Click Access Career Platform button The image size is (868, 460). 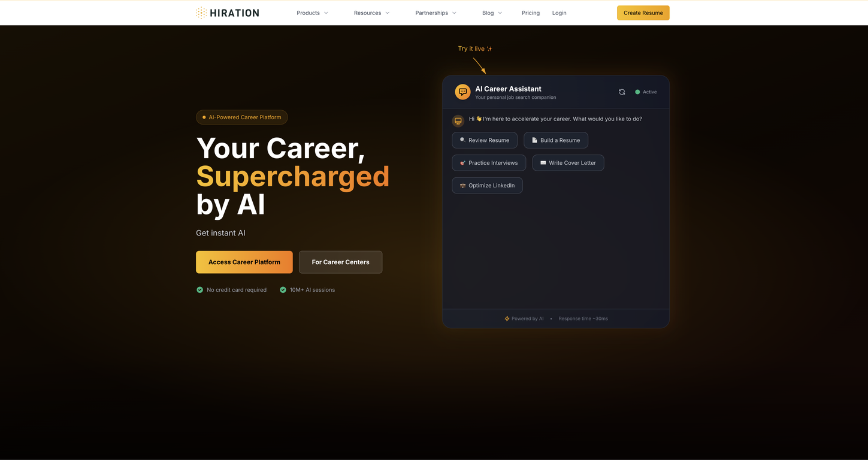[244, 262]
